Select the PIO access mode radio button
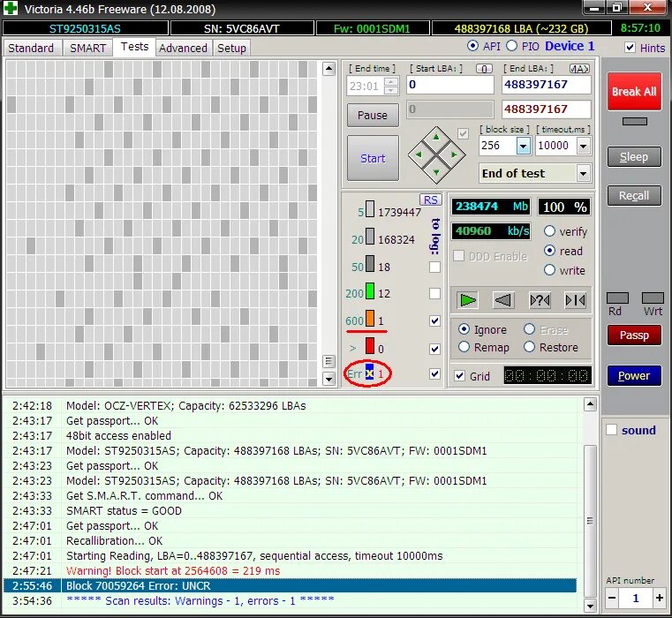 tap(511, 46)
